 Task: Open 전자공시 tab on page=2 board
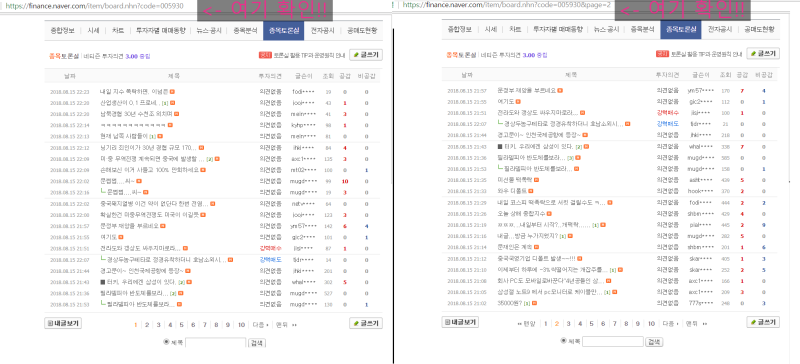pos(720,30)
